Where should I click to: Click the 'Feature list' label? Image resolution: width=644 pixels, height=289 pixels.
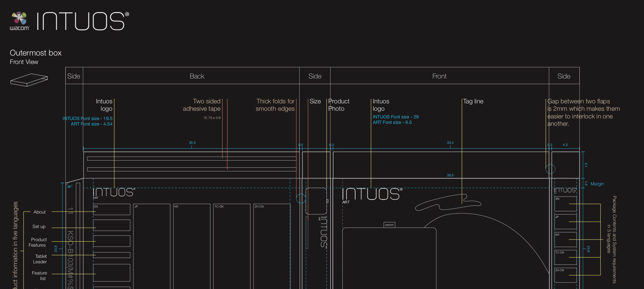tap(39, 276)
